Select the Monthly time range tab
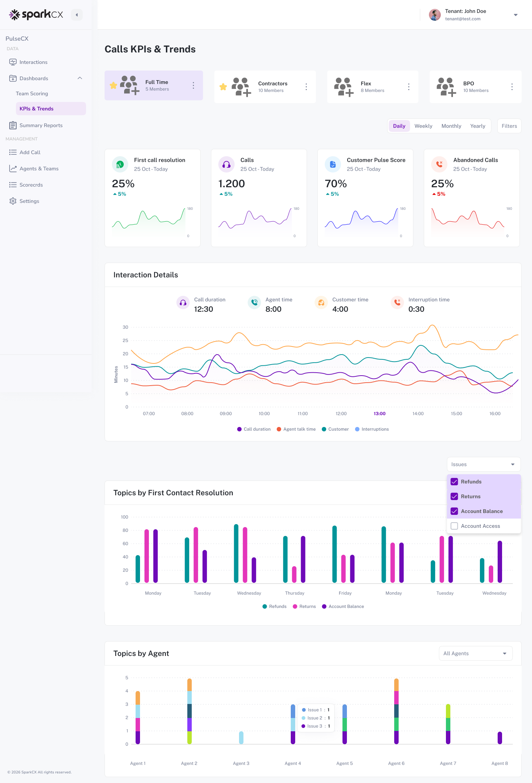The image size is (532, 783). tap(451, 126)
